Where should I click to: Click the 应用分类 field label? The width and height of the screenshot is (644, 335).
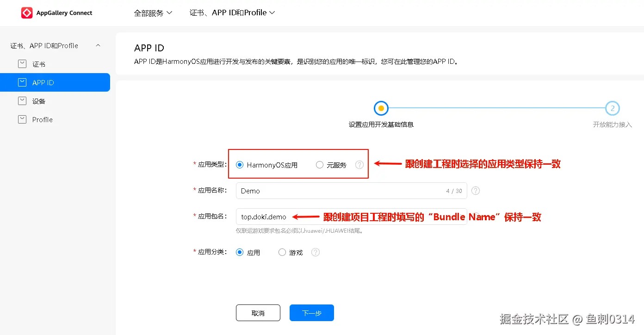(x=210, y=252)
